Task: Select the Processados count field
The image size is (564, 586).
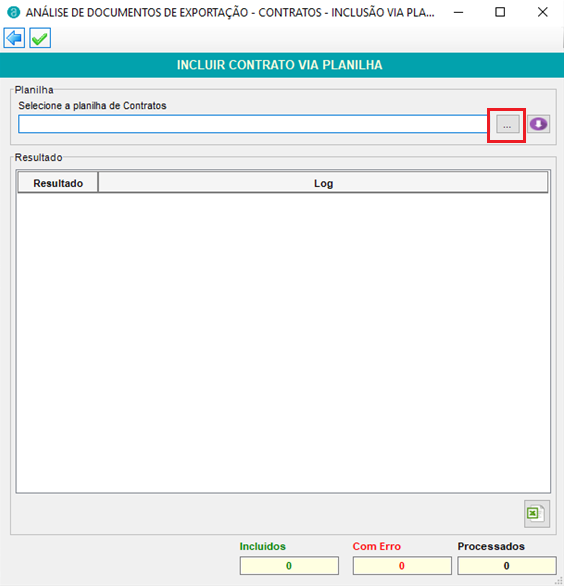Action: point(507,565)
